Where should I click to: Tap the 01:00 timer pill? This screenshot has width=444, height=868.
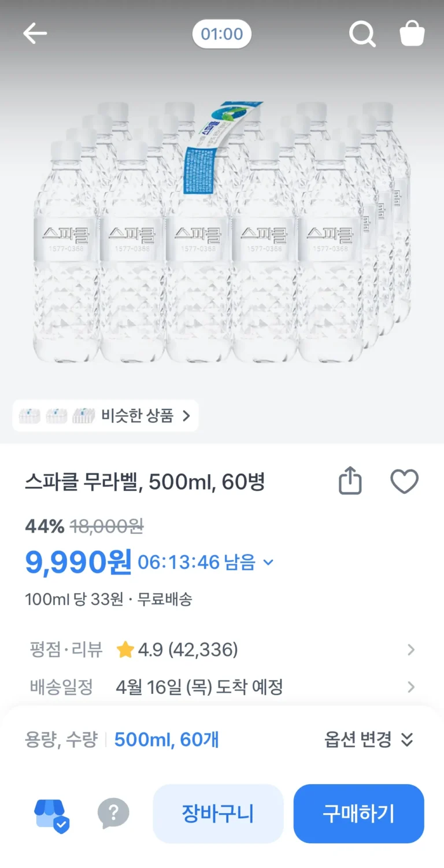pyautogui.click(x=221, y=34)
